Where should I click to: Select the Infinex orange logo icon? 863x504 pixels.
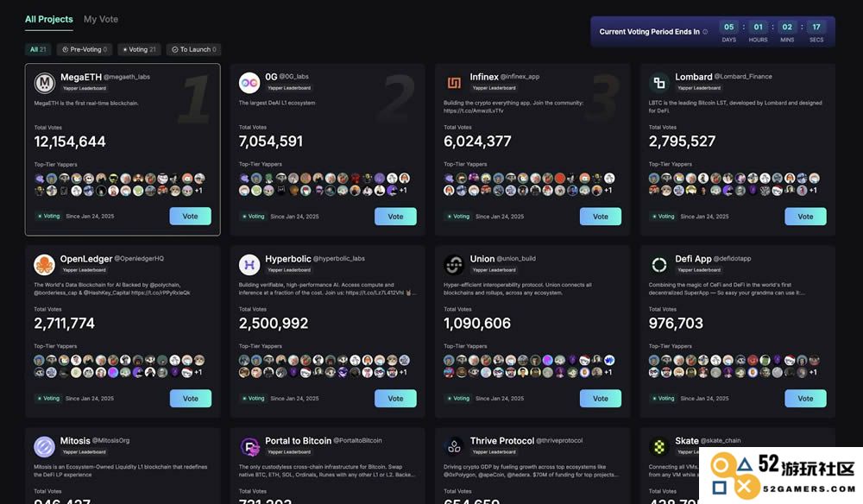[454, 83]
